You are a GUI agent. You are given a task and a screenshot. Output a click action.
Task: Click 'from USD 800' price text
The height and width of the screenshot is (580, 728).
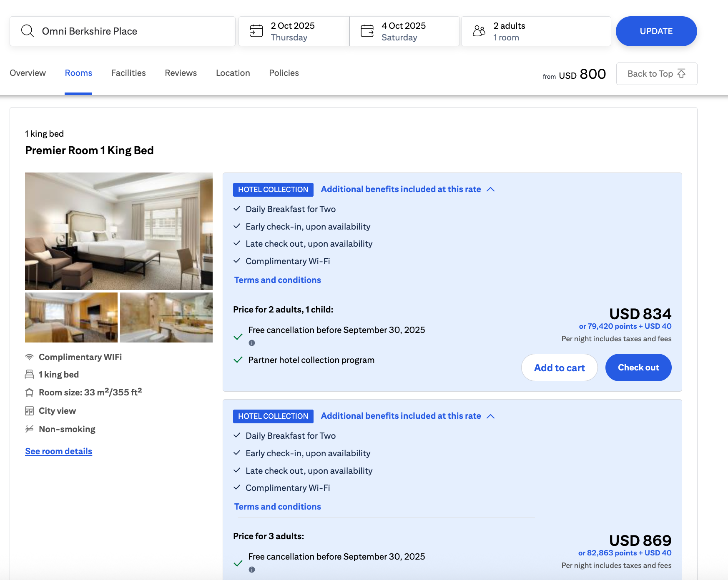tap(574, 74)
